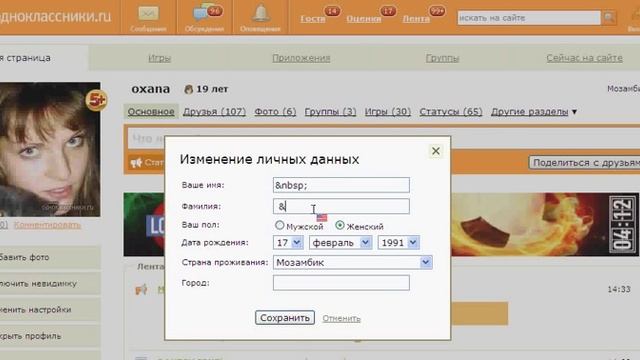This screenshot has height=360, width=640.
Task: Click the megaphone status icon in feed
Action: [141, 290]
